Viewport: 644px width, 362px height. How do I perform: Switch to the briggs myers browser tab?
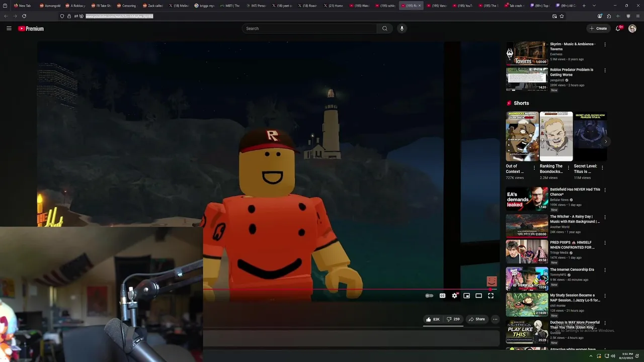205,6
